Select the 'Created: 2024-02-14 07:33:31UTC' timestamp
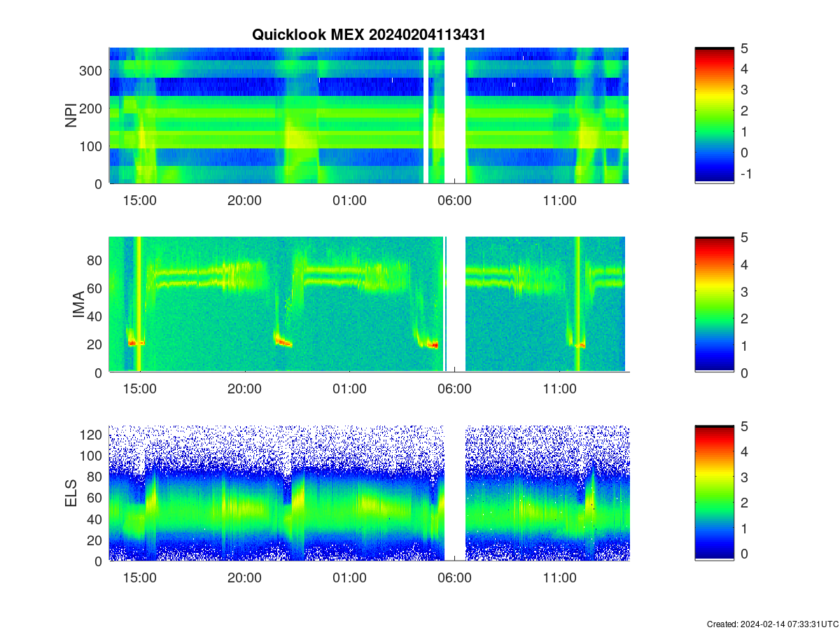The image size is (840, 630). coord(773,624)
